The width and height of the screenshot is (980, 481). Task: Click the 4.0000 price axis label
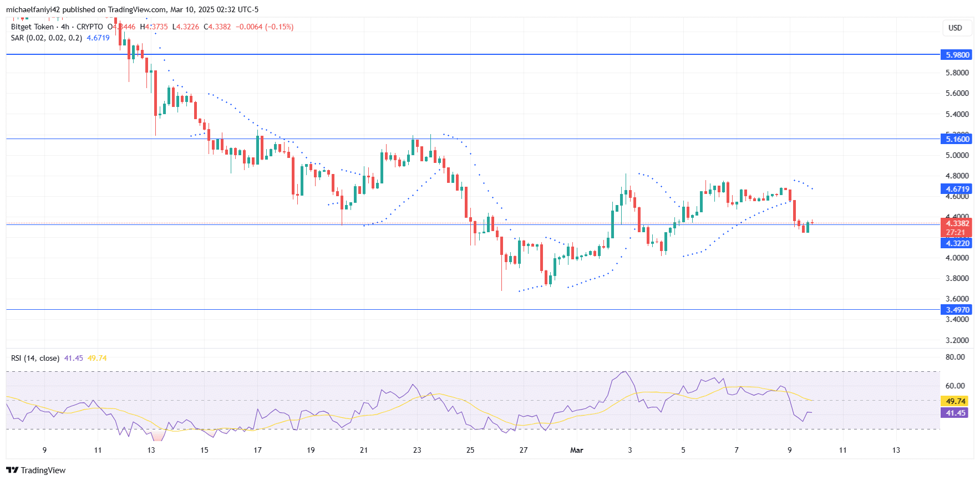click(x=957, y=258)
